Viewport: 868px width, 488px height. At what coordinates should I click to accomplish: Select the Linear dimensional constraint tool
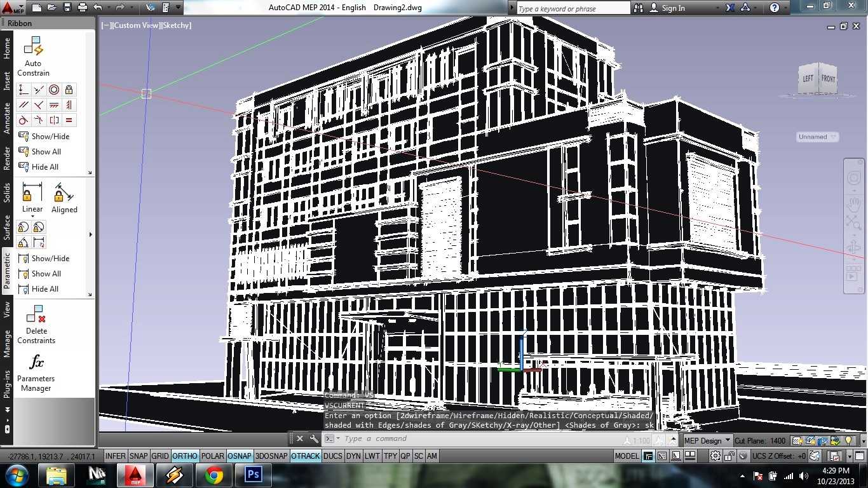coord(32,198)
